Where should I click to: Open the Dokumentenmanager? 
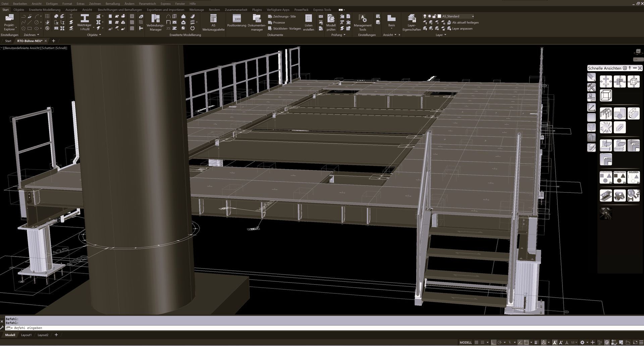257,22
